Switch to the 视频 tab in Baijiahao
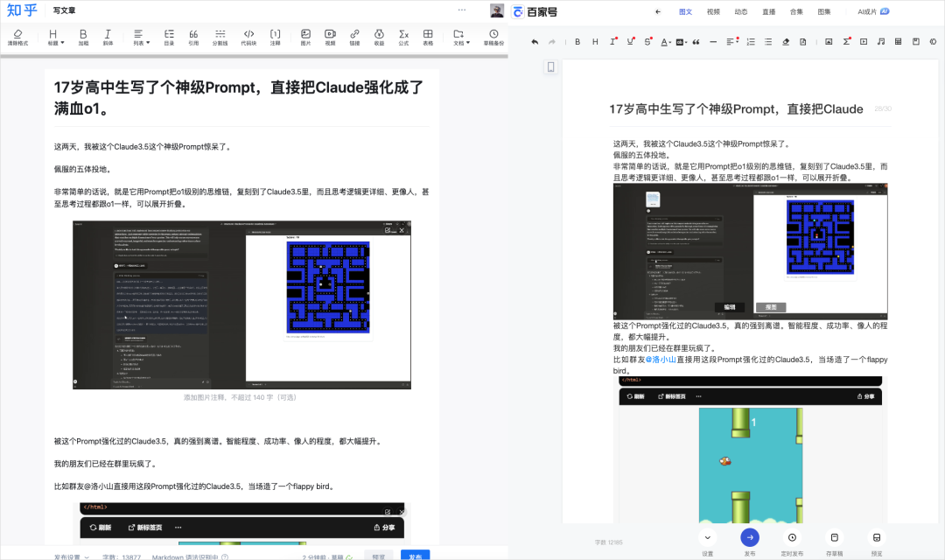945x560 pixels. [714, 11]
